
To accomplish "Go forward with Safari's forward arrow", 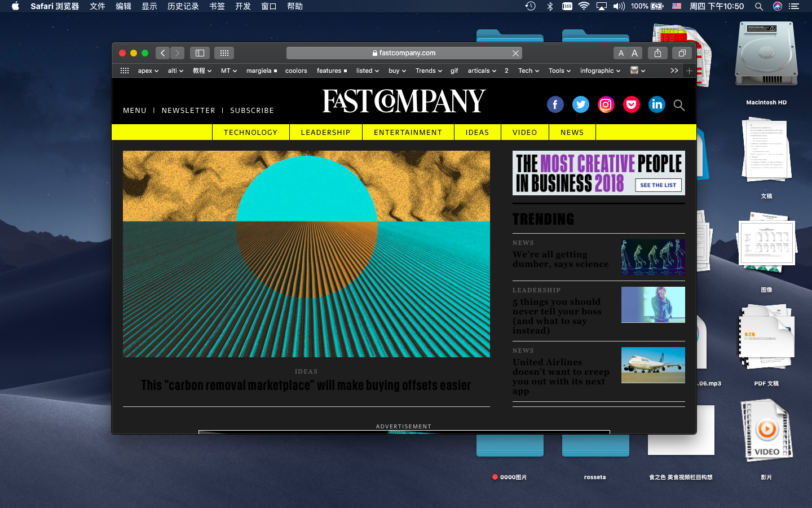I will (x=177, y=53).
